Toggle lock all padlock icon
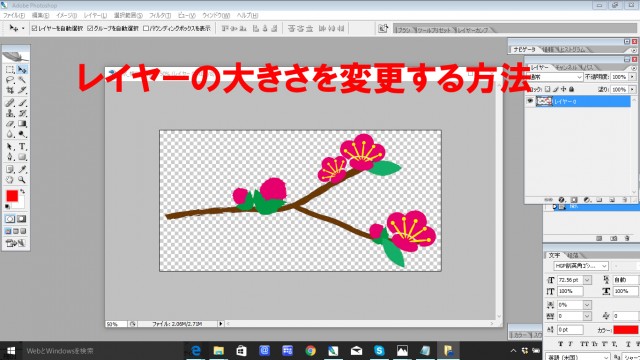640x360 pixels. pos(571,89)
